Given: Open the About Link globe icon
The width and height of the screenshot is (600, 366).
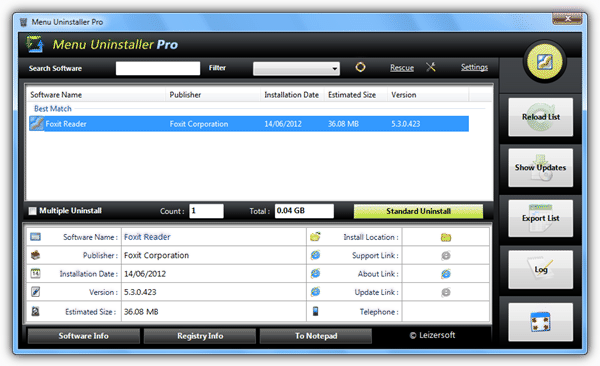Looking at the screenshot, I should click(x=446, y=274).
